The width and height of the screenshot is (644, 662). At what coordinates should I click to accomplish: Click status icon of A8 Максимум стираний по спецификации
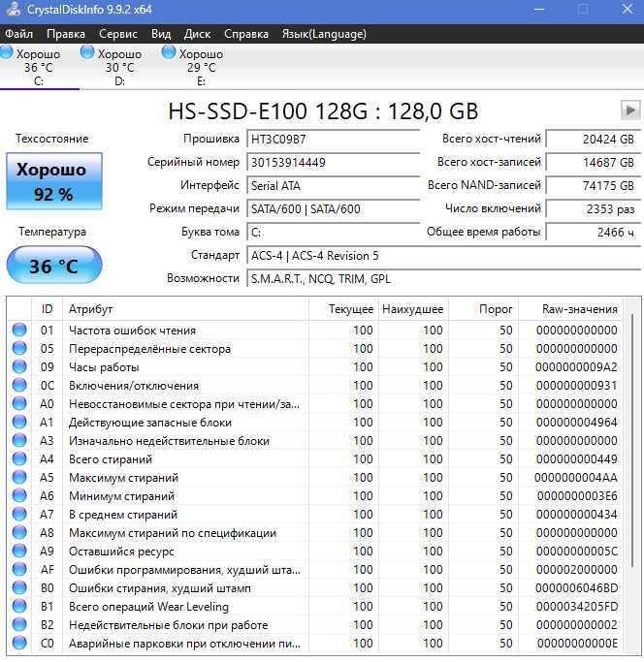19,533
